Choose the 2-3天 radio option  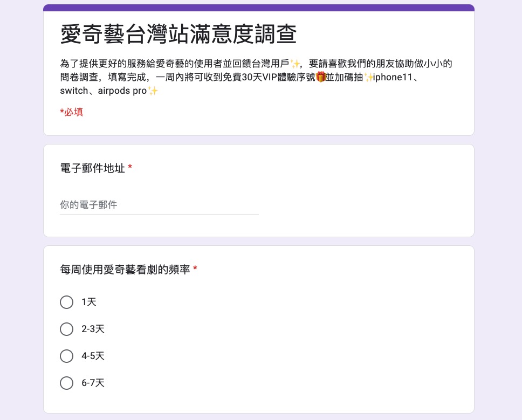pyautogui.click(x=67, y=329)
